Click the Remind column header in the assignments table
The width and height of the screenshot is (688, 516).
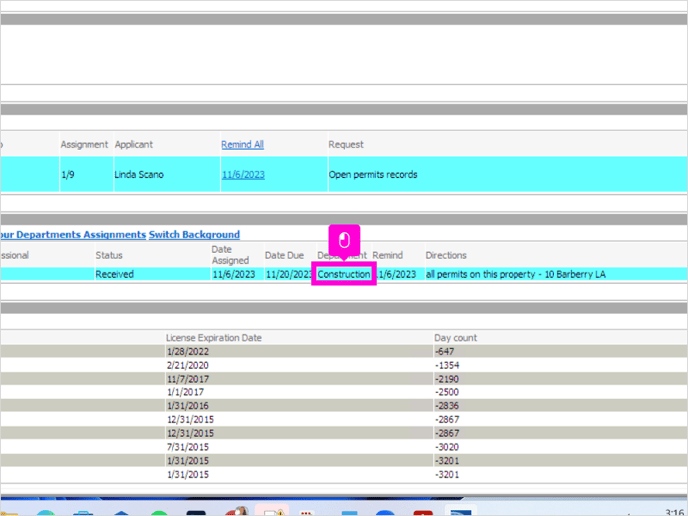coord(387,255)
